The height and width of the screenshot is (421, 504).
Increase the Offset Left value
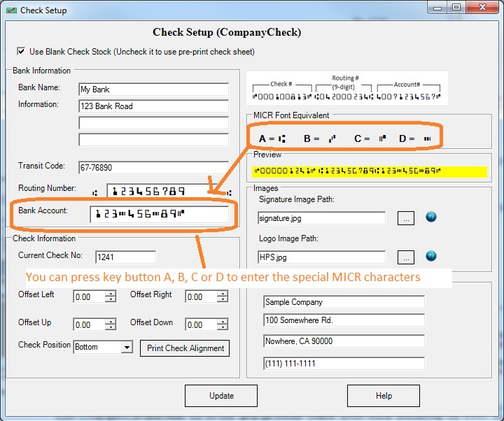(110, 294)
